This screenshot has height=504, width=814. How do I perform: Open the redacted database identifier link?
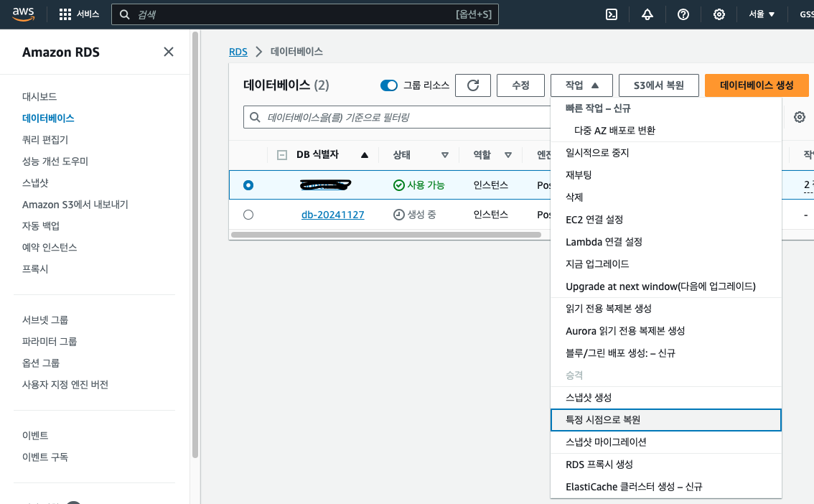325,185
